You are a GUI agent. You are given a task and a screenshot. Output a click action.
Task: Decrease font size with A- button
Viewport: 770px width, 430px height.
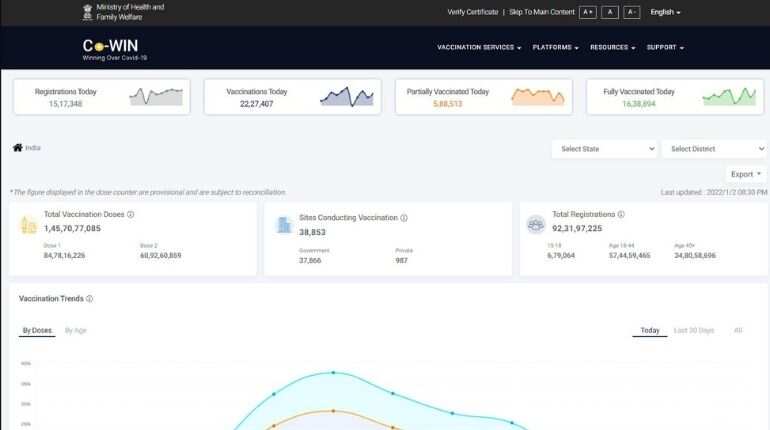[x=632, y=12]
